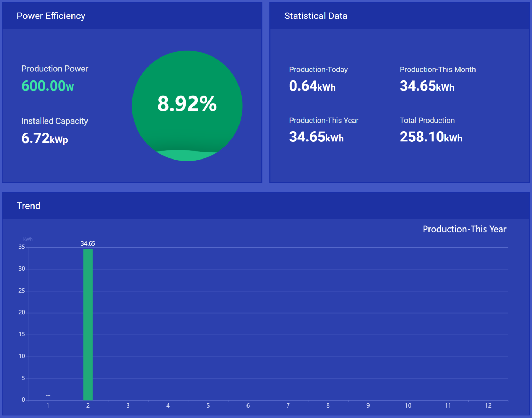Click the Production-This Year statistic label
532x418 pixels.
324,121
